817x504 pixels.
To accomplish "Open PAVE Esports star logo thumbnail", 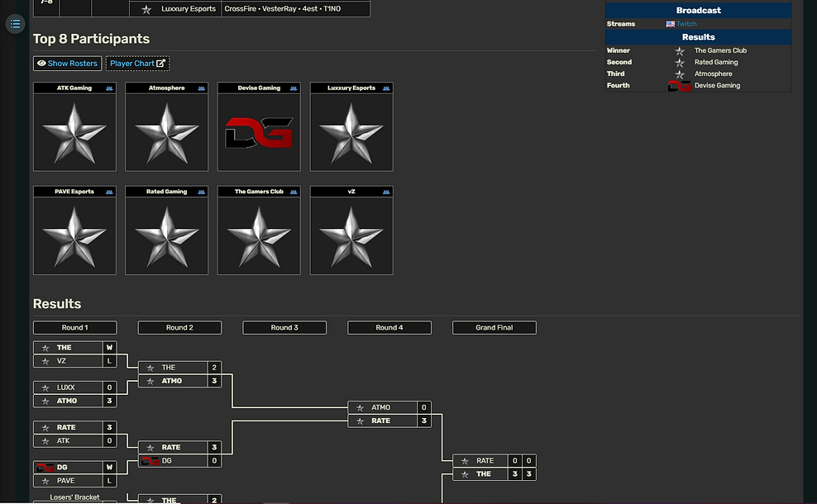I will point(74,236).
